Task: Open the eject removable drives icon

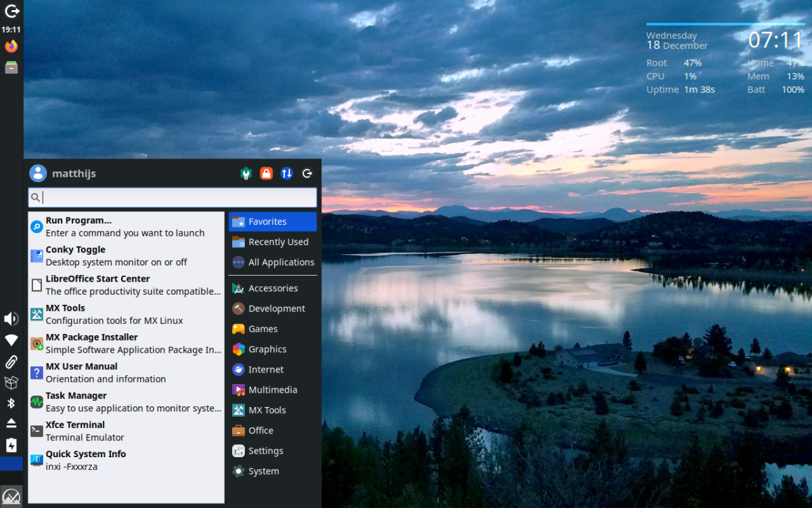Action: [x=12, y=423]
